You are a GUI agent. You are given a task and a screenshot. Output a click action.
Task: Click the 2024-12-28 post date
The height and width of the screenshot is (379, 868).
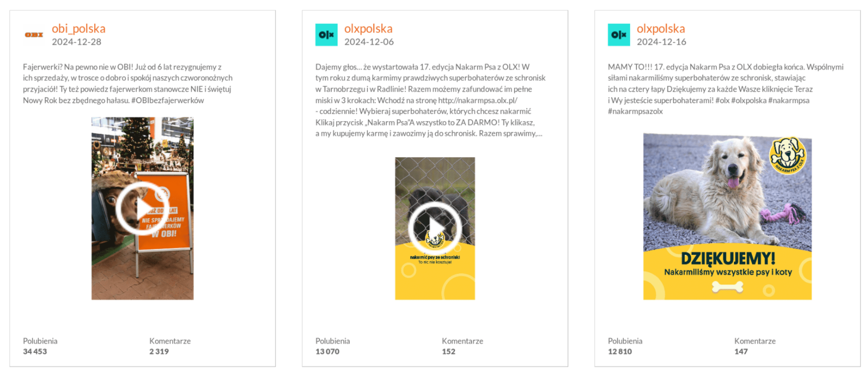[76, 42]
